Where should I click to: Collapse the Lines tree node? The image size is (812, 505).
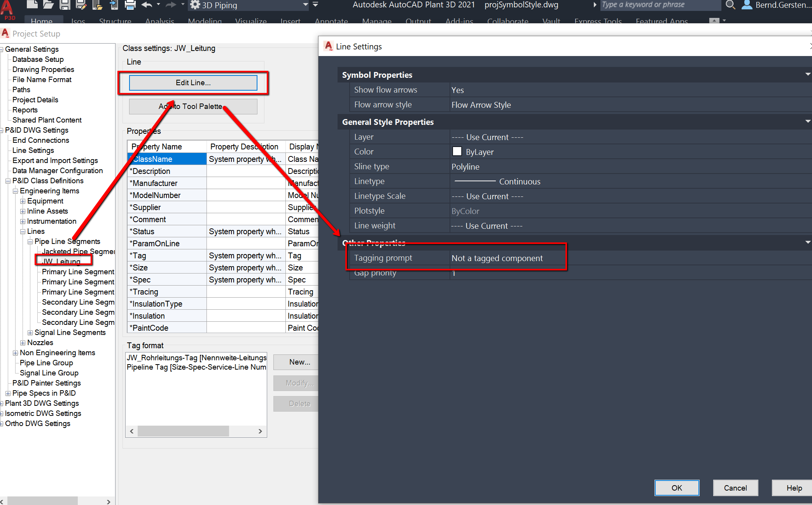click(23, 231)
